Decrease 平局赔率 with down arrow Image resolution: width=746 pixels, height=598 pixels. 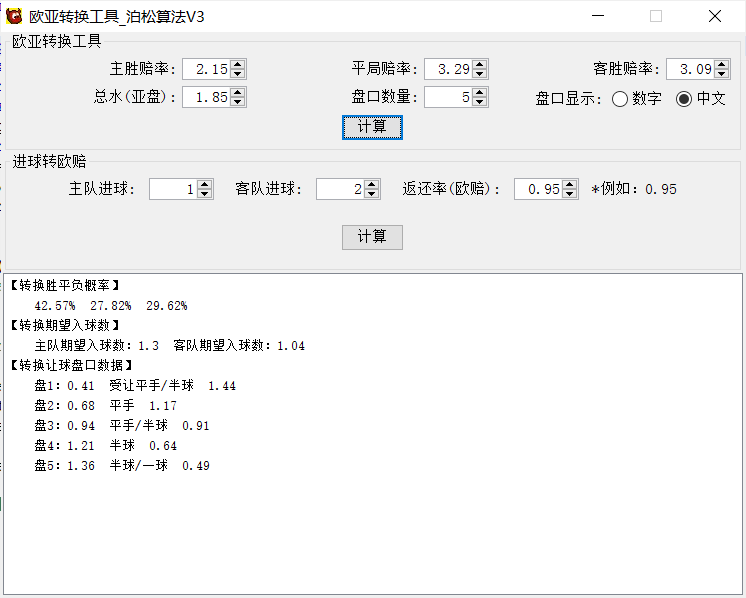(480, 73)
